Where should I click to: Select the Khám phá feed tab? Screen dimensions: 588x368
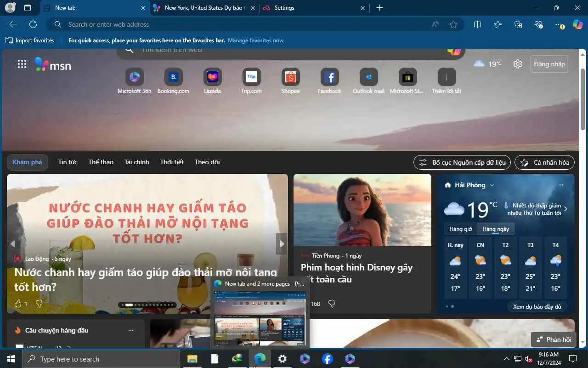pyautogui.click(x=27, y=162)
